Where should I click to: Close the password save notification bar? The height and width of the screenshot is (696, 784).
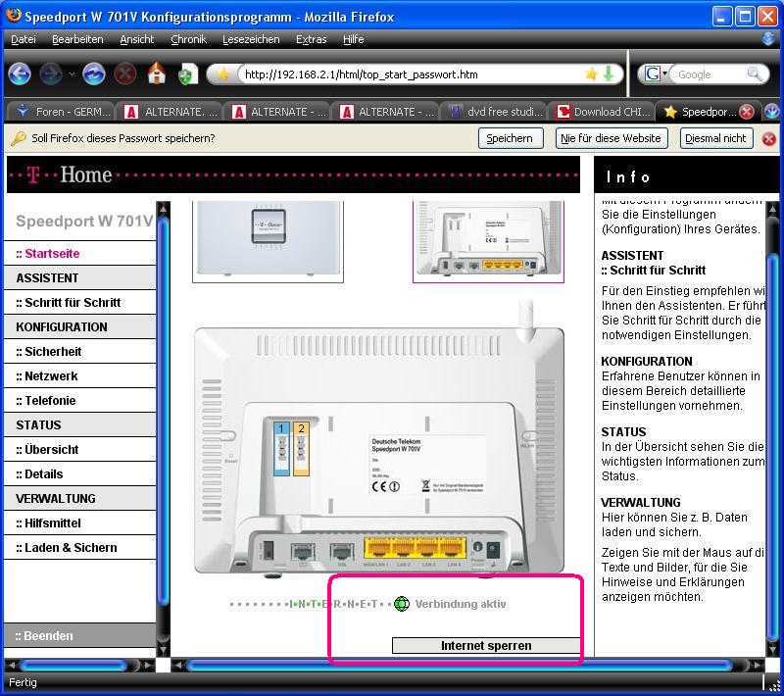pos(768,138)
